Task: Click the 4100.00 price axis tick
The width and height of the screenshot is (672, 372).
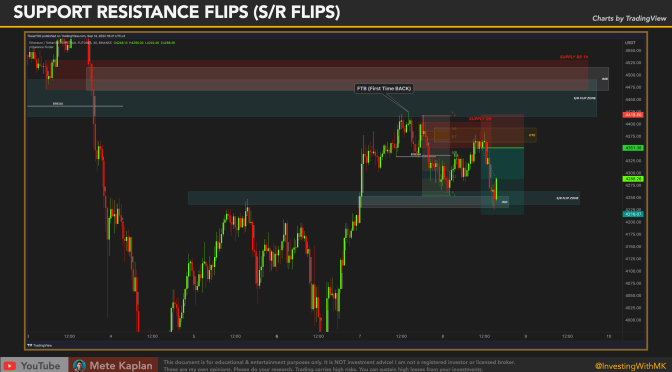Action: click(x=632, y=271)
